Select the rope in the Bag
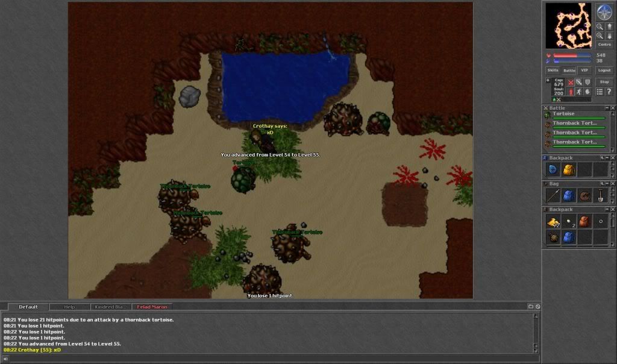The width and height of the screenshot is (617, 364). point(584,195)
